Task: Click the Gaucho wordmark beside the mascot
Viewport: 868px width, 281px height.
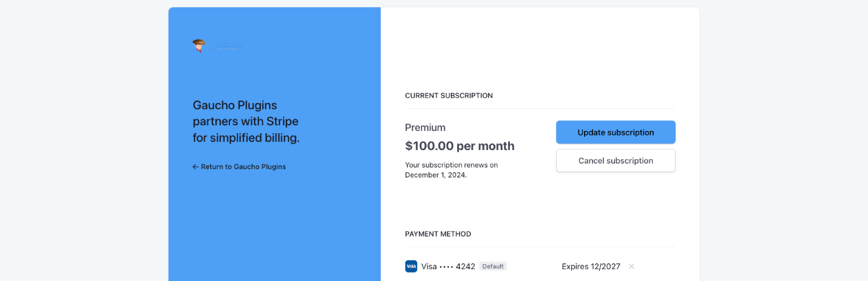Action: tap(226, 45)
